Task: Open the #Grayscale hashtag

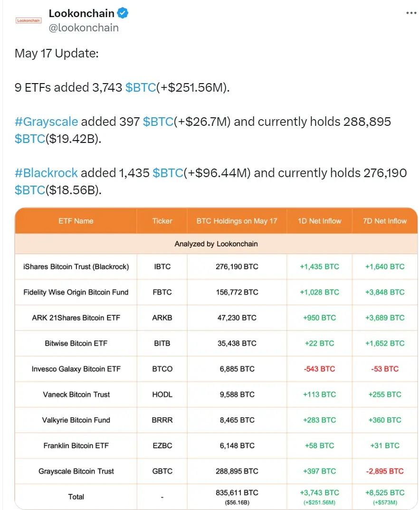Action: (45, 122)
